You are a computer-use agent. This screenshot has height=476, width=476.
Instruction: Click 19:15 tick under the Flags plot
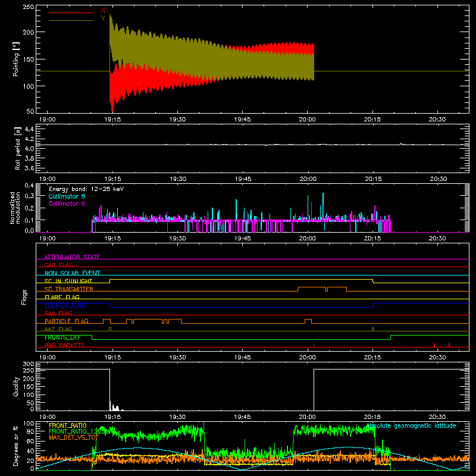click(x=112, y=358)
